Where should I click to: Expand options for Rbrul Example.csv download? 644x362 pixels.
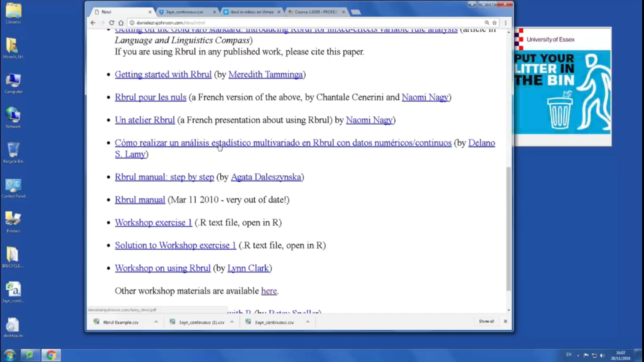pos(156,322)
